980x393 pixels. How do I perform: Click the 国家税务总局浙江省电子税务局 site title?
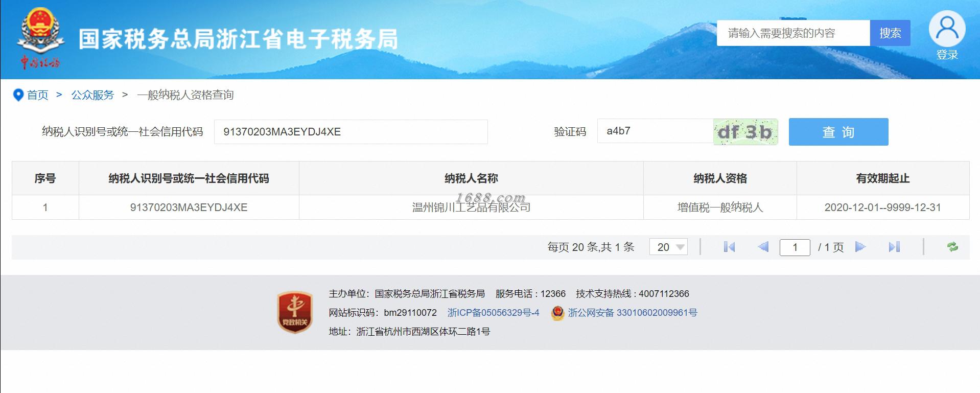coord(238,39)
